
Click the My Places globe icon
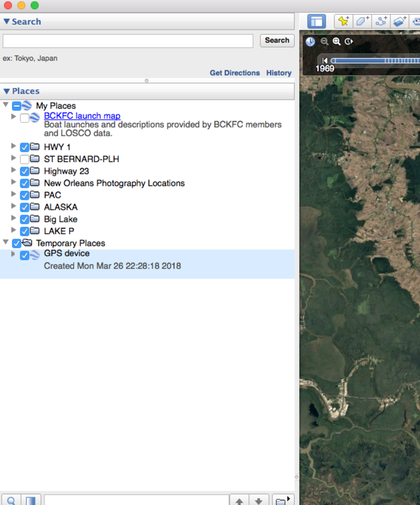coord(27,106)
